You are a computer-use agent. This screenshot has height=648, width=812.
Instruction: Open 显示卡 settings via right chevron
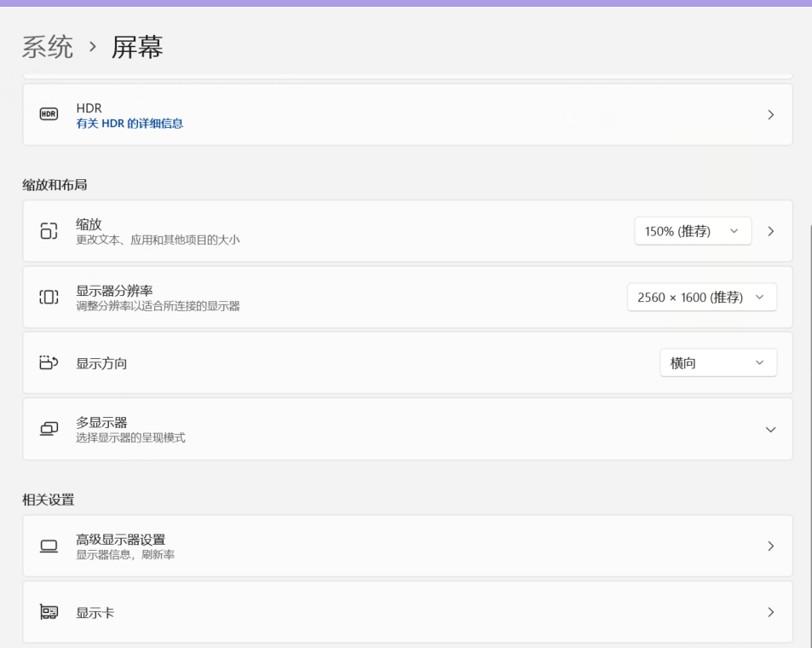pos(770,612)
